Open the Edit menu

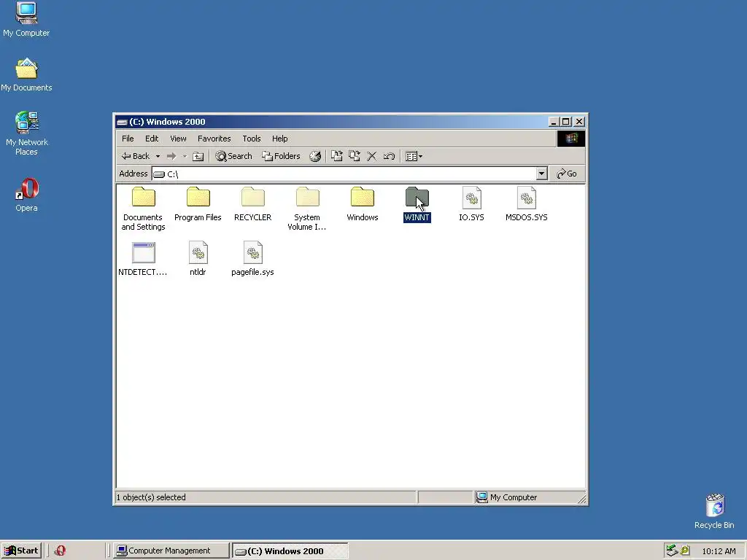coord(152,139)
